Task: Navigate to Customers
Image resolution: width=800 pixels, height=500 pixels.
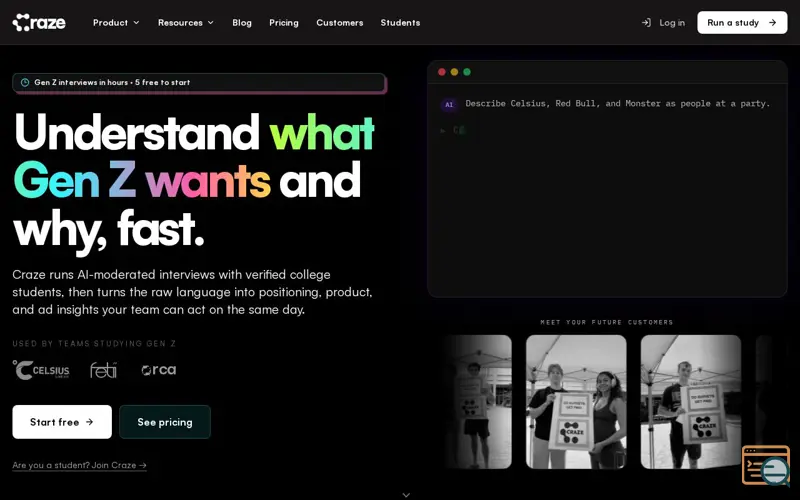Action: (x=340, y=22)
